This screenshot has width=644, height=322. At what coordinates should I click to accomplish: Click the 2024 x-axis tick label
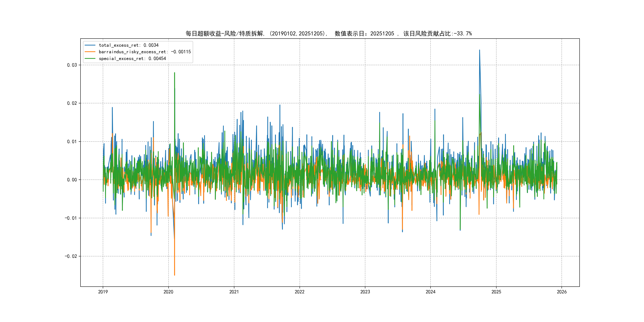tap(431, 292)
